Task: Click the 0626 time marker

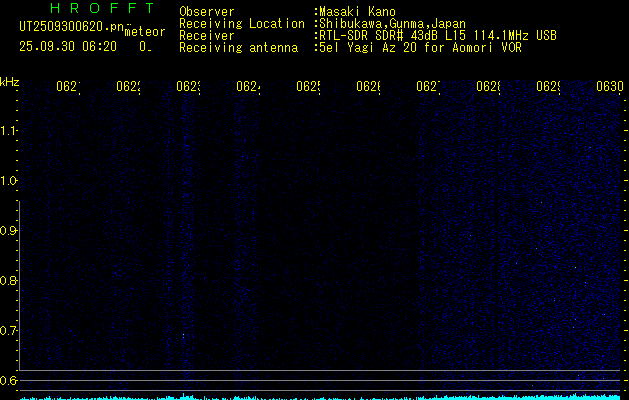Action: (x=368, y=86)
